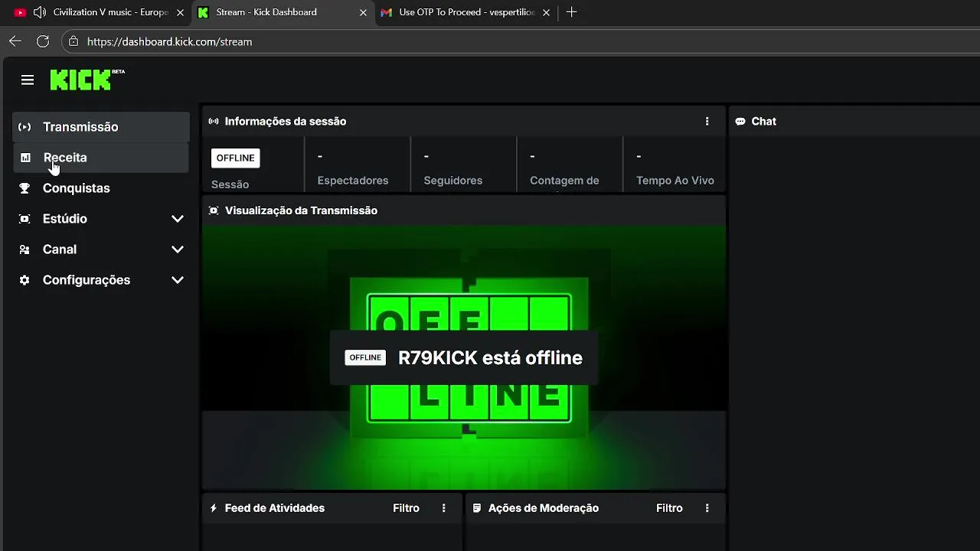
Task: Click the Visualização da Transmissão preview icon
Action: (214, 210)
